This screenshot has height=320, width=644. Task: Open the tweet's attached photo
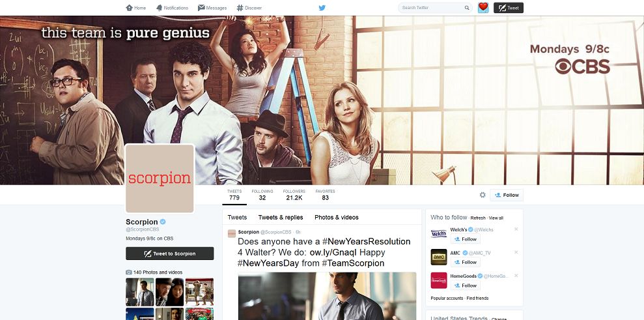(327, 296)
